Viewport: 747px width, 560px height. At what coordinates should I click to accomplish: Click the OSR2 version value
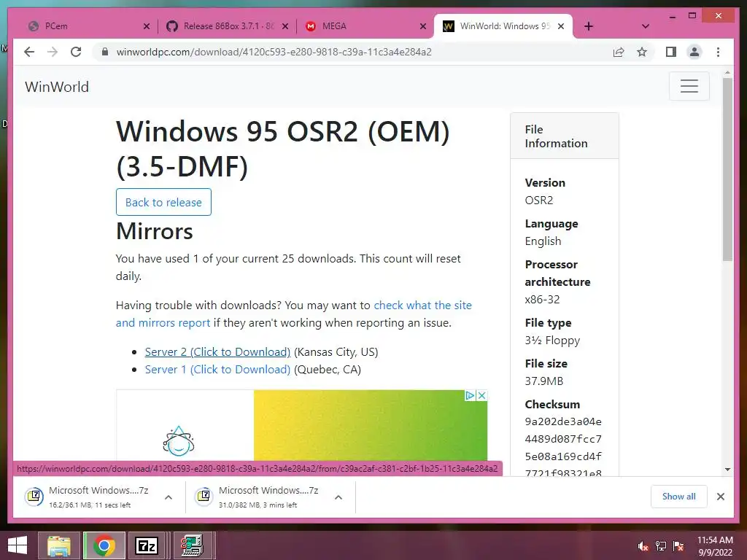click(x=539, y=200)
